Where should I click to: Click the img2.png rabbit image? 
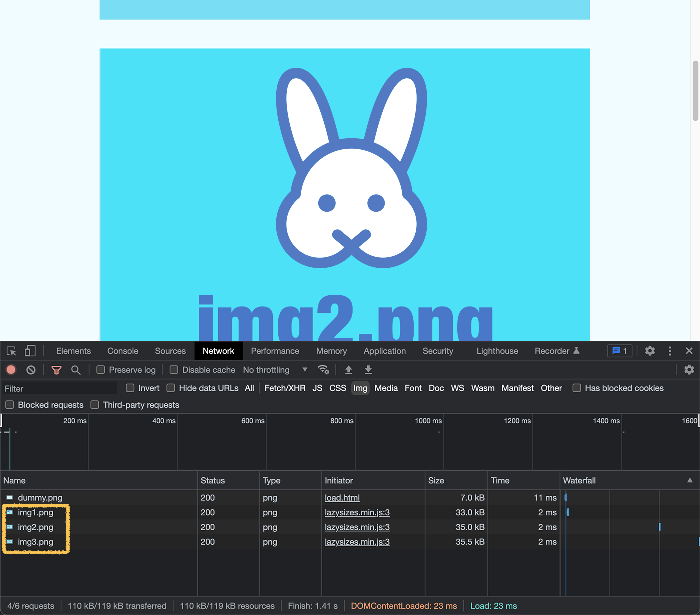click(345, 195)
